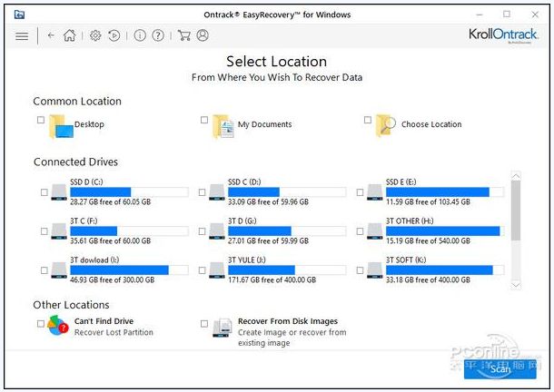554x392 pixels.
Task: Enable the 3T YULE (J:) checkbox
Action: pyautogui.click(x=203, y=270)
